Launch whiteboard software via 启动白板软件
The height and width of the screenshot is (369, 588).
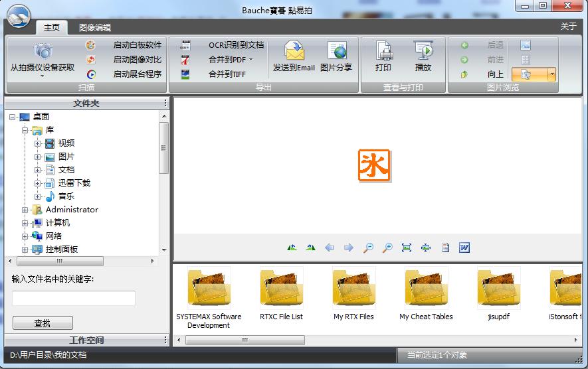[137, 45]
